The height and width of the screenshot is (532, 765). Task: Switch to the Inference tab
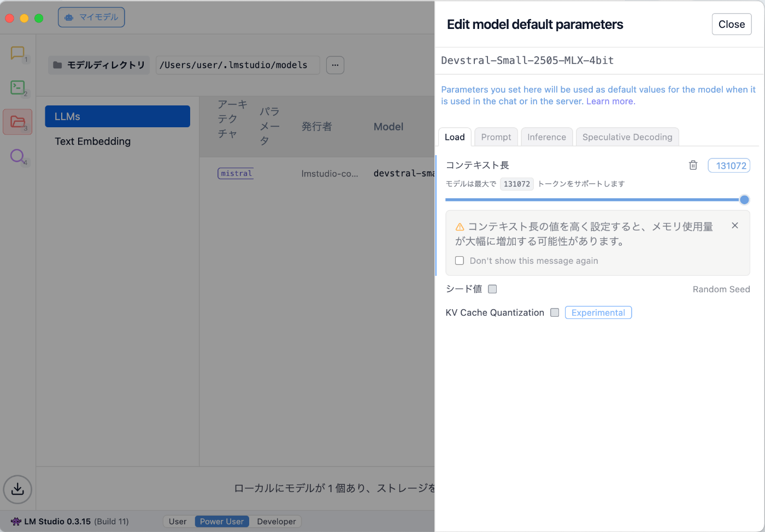pyautogui.click(x=547, y=137)
